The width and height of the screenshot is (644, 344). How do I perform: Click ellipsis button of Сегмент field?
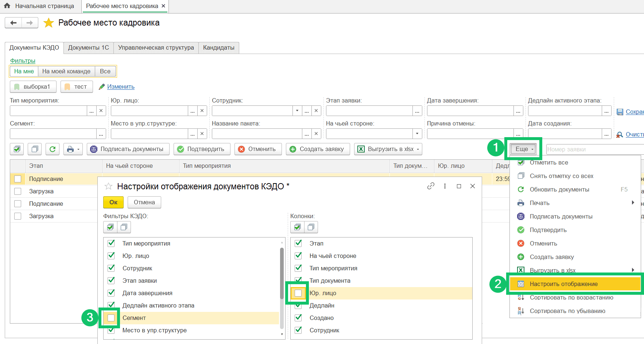click(101, 134)
